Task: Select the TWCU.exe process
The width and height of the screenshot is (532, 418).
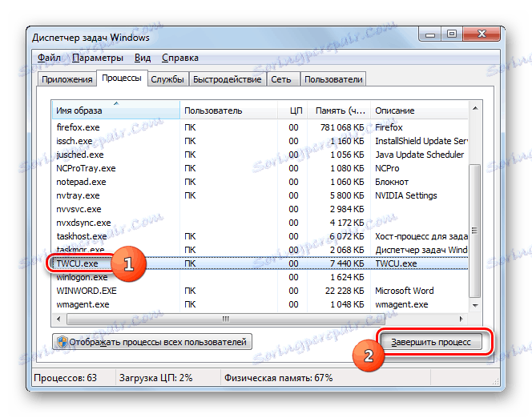Action: 260,263
